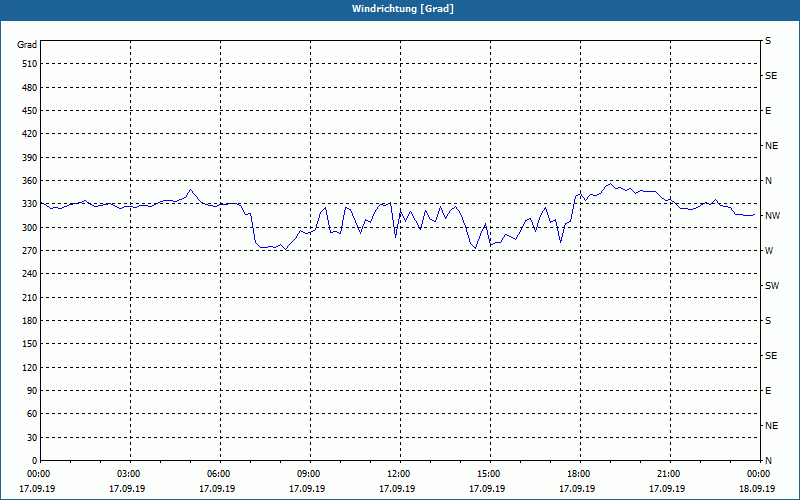The image size is (800, 500).
Task: Click the 09:00 time label
Action: pos(309,474)
